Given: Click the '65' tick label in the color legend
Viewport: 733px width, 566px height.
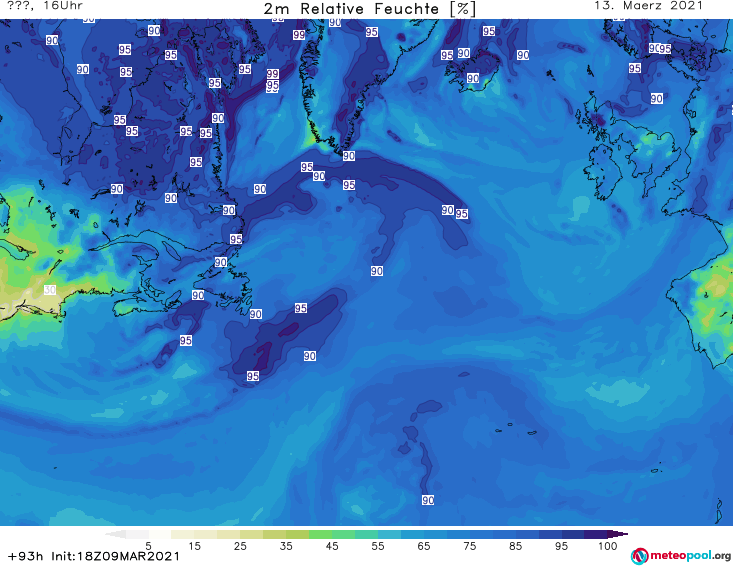Looking at the screenshot, I should coord(424,546).
